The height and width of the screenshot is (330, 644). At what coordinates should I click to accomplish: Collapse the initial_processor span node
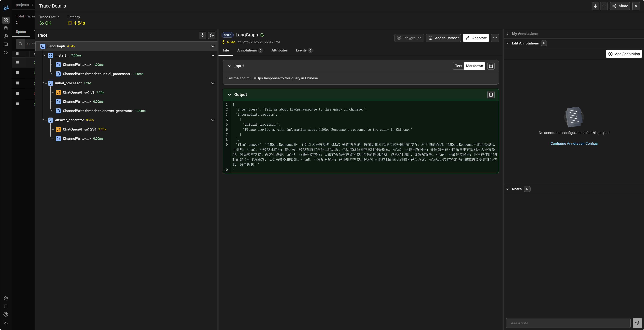click(x=213, y=83)
